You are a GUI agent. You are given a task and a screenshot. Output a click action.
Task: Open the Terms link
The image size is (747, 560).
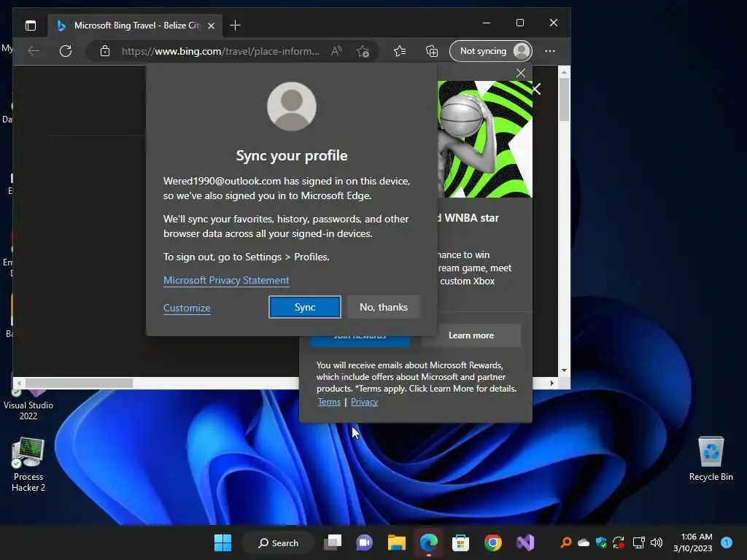pyautogui.click(x=329, y=402)
